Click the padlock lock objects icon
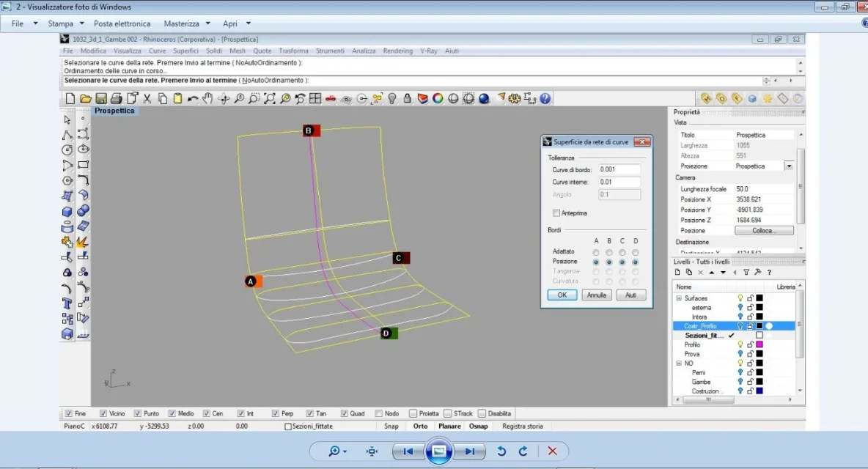The height and width of the screenshot is (469, 868). click(x=408, y=98)
